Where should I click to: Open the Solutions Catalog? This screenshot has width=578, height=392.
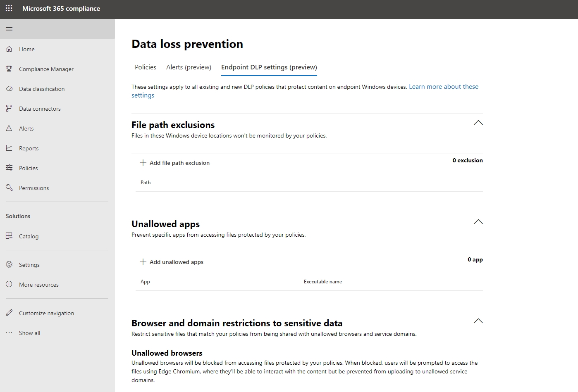pyautogui.click(x=29, y=236)
